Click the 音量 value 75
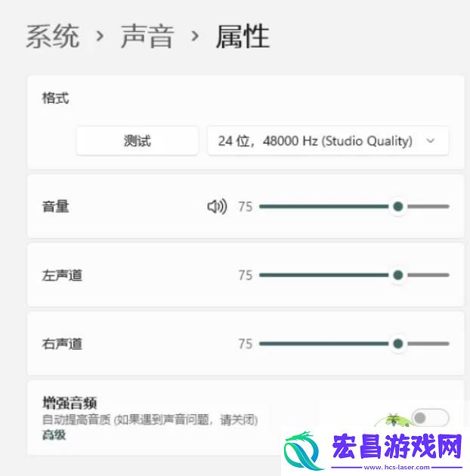The width and height of the screenshot is (470, 476). tap(246, 207)
